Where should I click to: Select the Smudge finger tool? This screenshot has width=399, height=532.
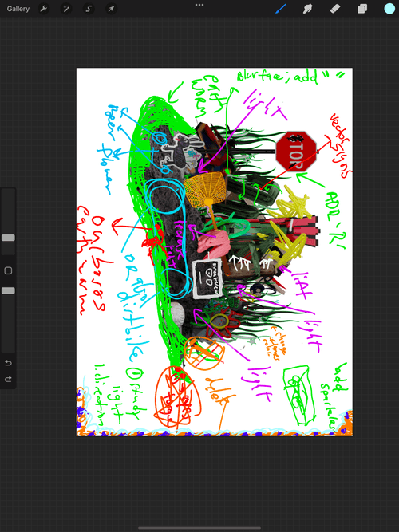(308, 9)
